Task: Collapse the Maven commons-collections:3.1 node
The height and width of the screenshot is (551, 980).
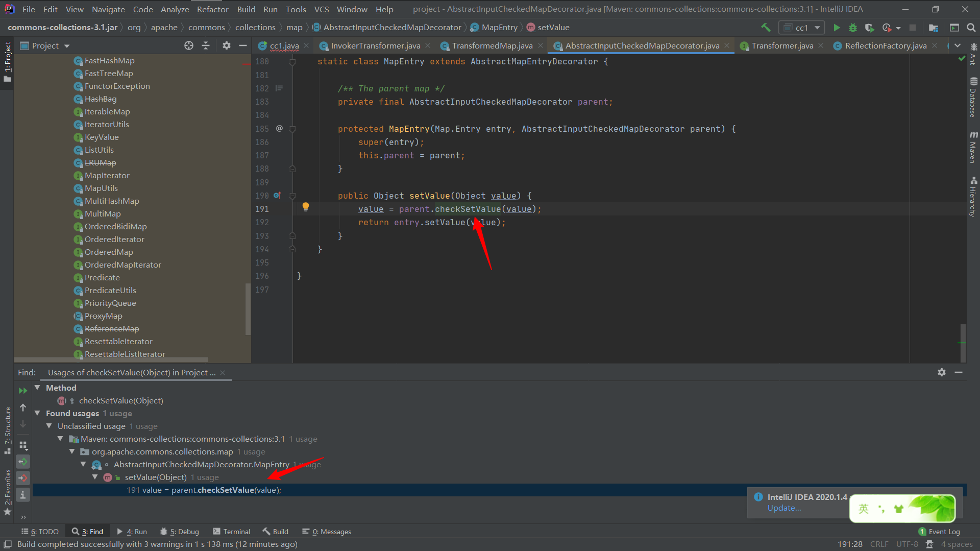Action: (60, 439)
